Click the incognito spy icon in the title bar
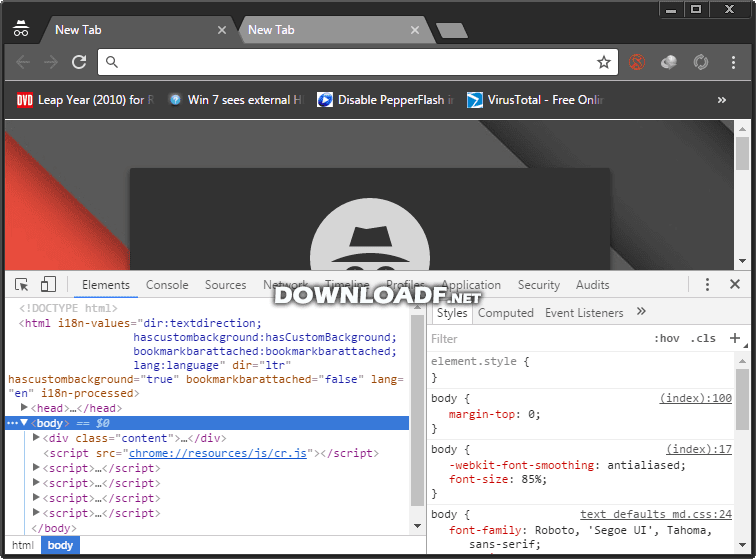Image resolution: width=756 pixels, height=559 pixels. pyautogui.click(x=21, y=28)
